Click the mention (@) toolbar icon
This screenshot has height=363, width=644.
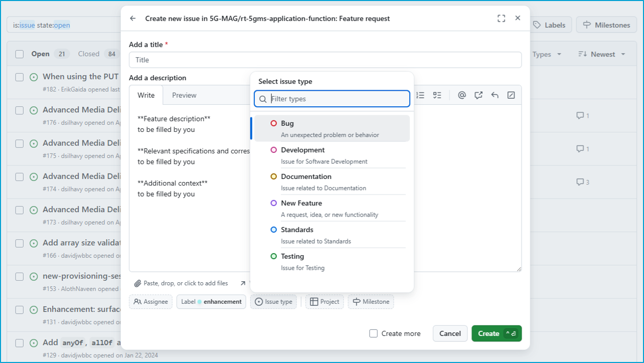pos(462,95)
